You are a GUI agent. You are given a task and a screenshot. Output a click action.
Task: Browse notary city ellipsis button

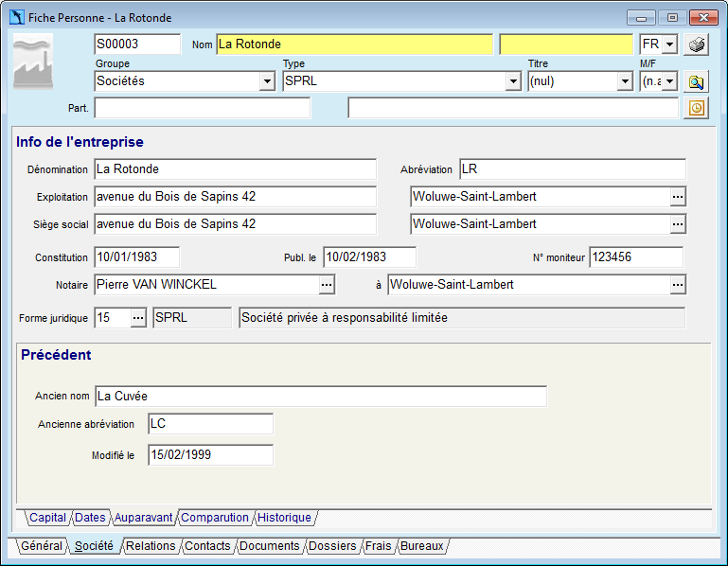pyautogui.click(x=678, y=285)
